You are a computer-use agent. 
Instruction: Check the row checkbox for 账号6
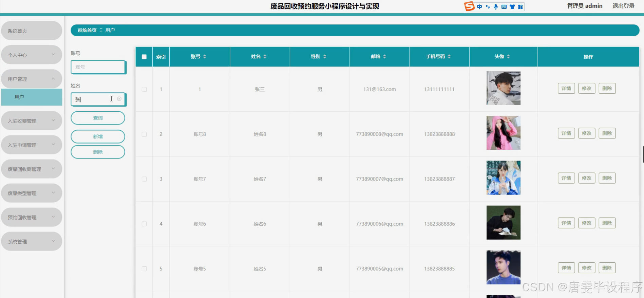click(144, 224)
